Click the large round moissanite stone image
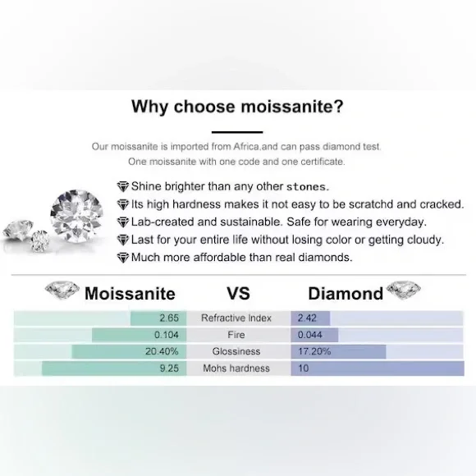 [76, 216]
